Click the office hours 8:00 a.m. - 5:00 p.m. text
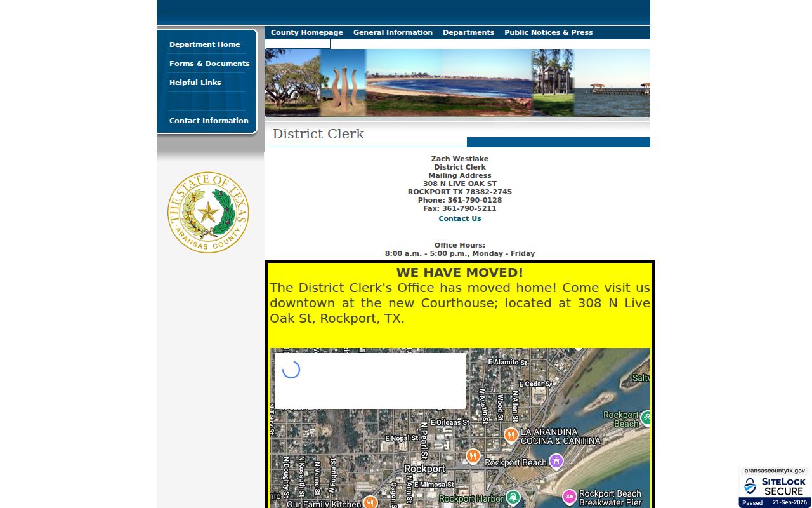Viewport: 812px width, 508px height. (460, 253)
